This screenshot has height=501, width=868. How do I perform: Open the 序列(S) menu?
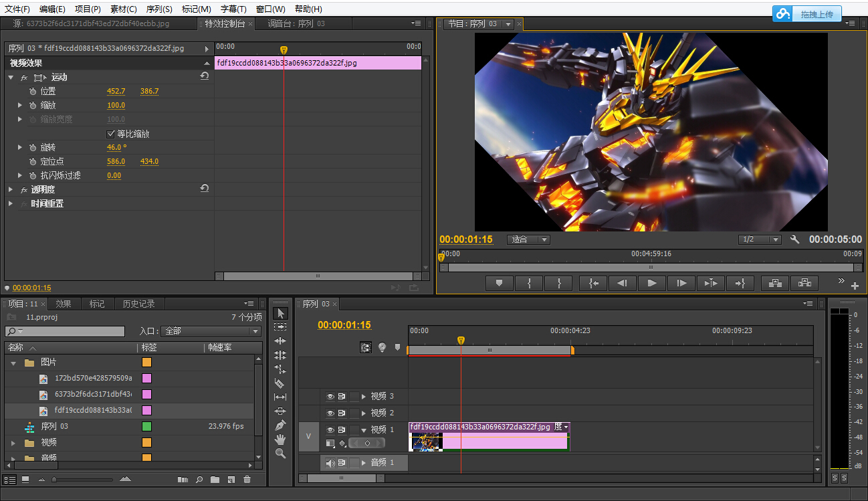coord(159,9)
